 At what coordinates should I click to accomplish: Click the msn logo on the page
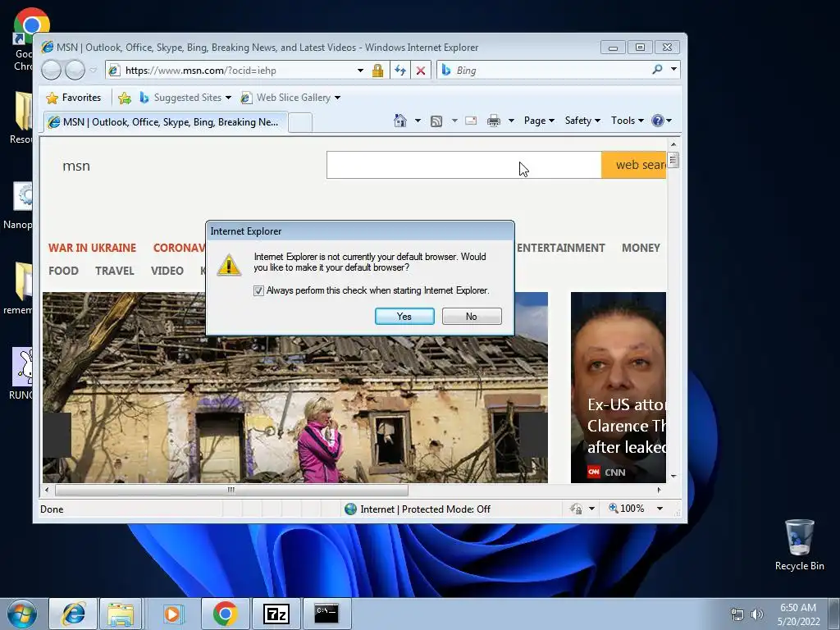[x=76, y=166]
